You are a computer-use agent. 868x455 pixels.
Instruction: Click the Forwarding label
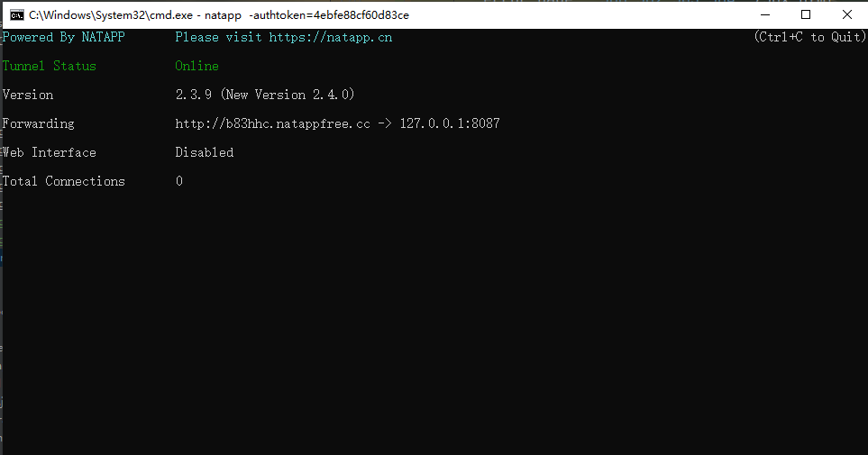coord(38,123)
